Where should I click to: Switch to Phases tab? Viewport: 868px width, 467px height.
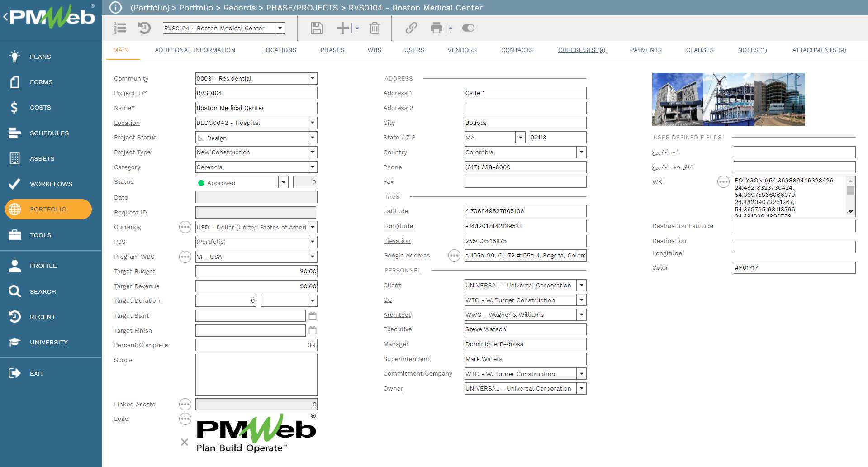[x=332, y=50]
